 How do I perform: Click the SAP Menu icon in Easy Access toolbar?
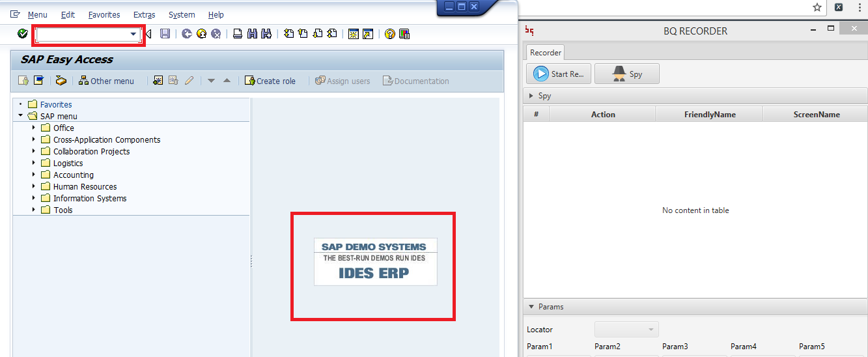pyautogui.click(x=38, y=81)
